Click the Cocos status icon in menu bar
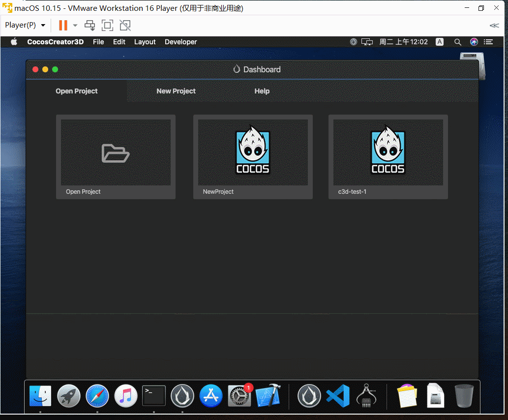The width and height of the screenshot is (508, 420). [354, 42]
